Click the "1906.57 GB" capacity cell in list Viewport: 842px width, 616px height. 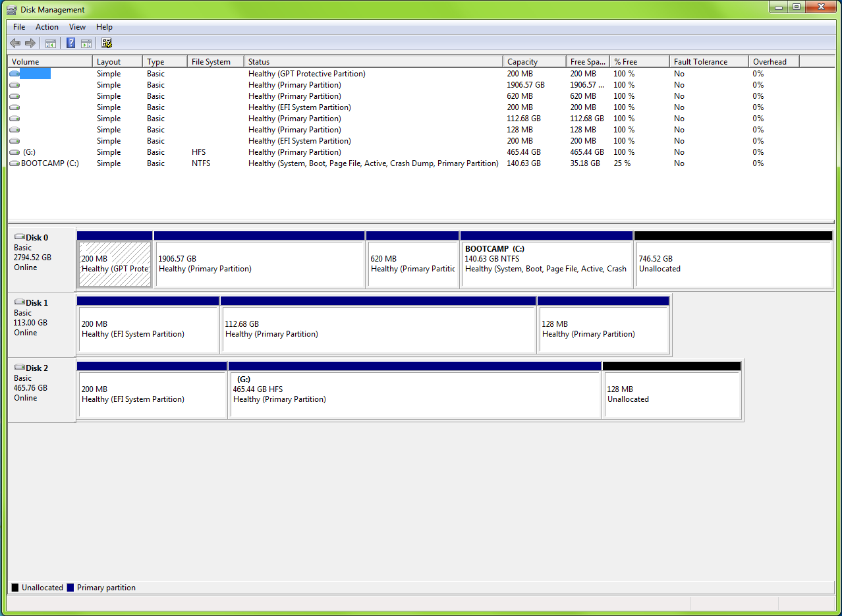pyautogui.click(x=526, y=85)
